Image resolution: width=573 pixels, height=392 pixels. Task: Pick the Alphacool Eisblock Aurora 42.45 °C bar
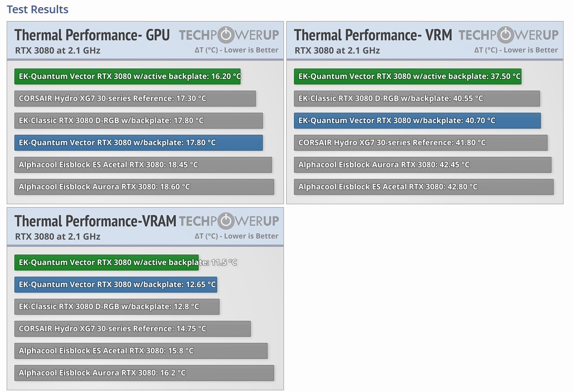423,165
